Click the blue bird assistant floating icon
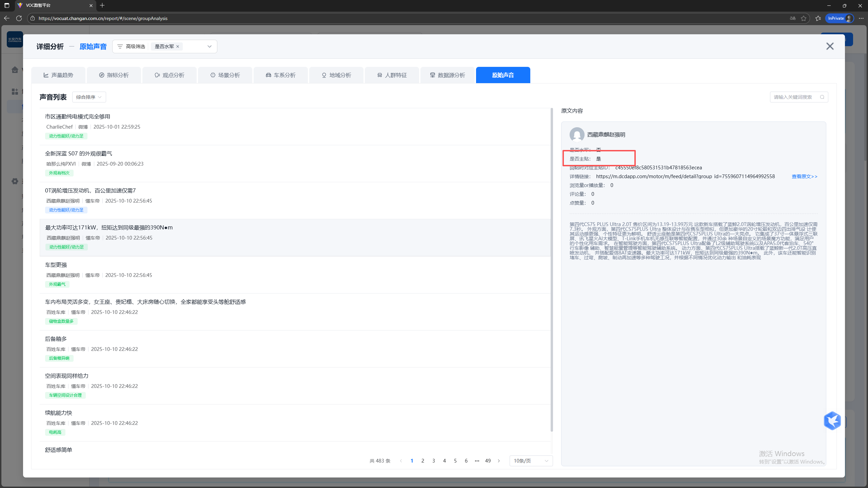The width and height of the screenshot is (868, 488). [832, 421]
